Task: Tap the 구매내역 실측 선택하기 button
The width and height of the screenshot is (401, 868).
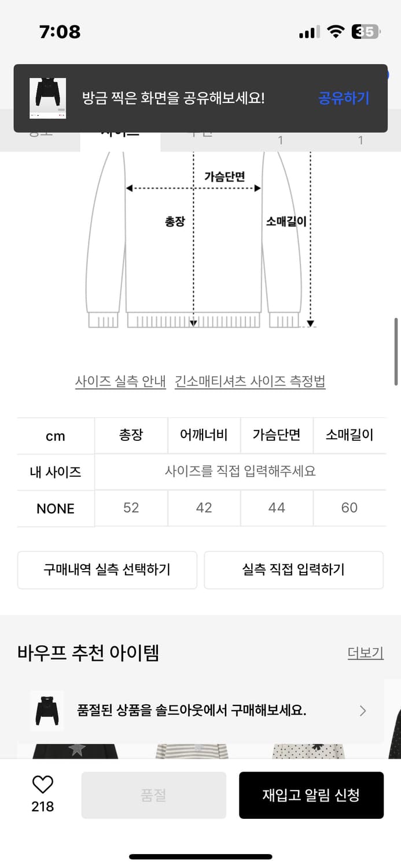Action: tap(107, 570)
